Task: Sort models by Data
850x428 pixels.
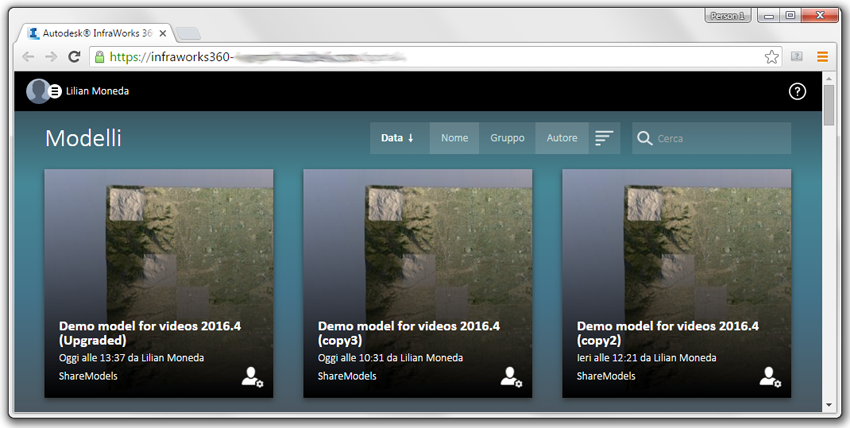Action: tap(400, 138)
